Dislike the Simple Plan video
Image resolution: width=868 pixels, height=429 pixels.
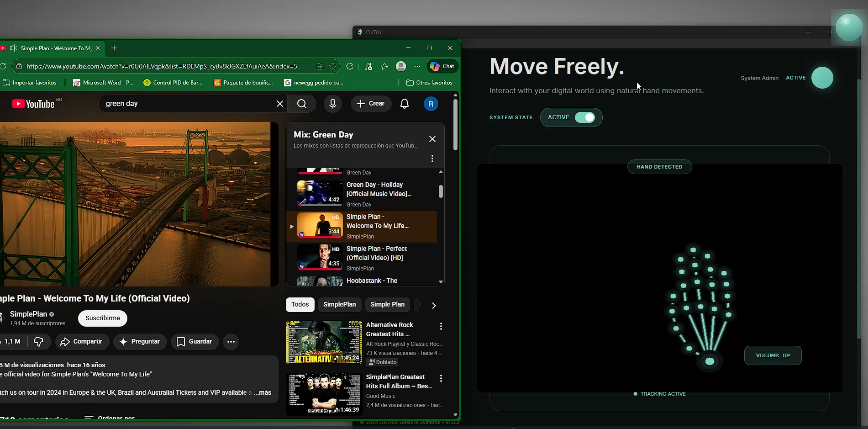[x=39, y=342]
